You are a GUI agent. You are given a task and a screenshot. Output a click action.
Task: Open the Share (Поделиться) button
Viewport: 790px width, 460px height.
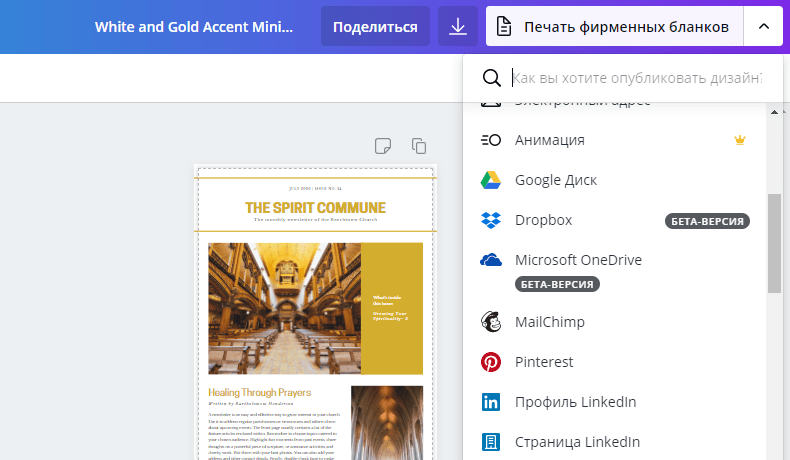[375, 26]
